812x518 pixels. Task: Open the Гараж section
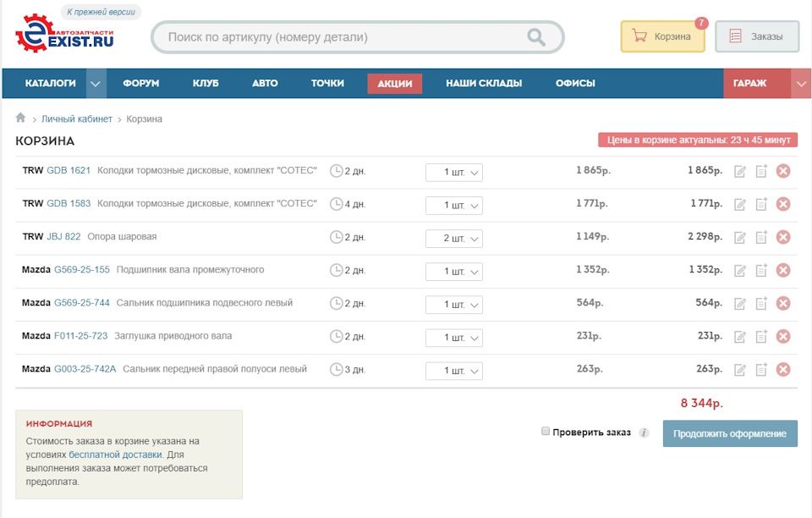pos(749,84)
